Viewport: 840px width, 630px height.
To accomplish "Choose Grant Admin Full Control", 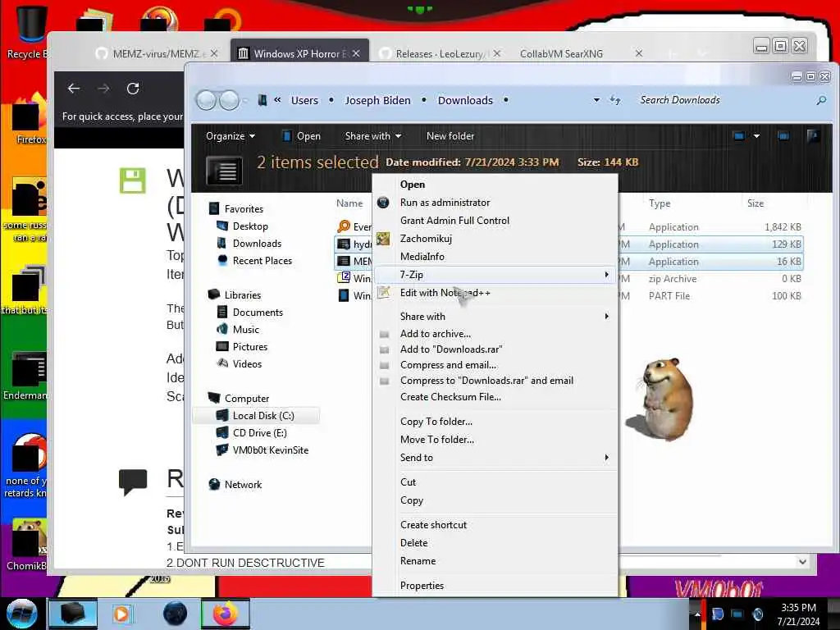I will coord(495,220).
